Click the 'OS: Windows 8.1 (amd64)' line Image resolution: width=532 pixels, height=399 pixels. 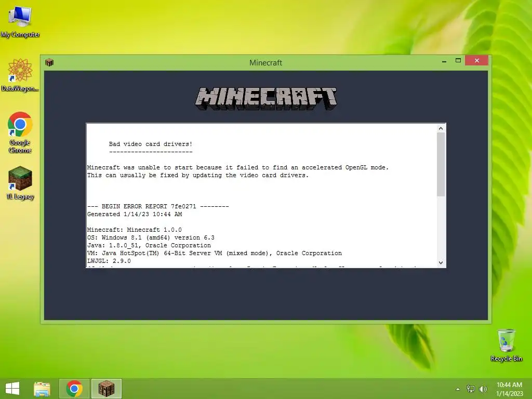pos(151,237)
